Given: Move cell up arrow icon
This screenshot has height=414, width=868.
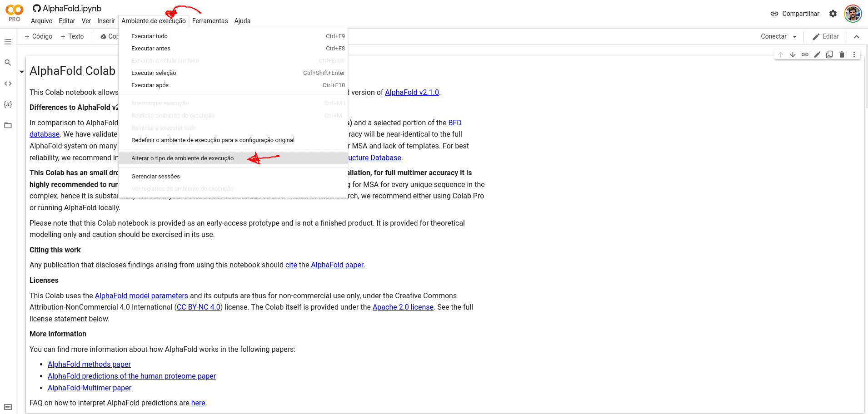Looking at the screenshot, I should click(x=781, y=54).
